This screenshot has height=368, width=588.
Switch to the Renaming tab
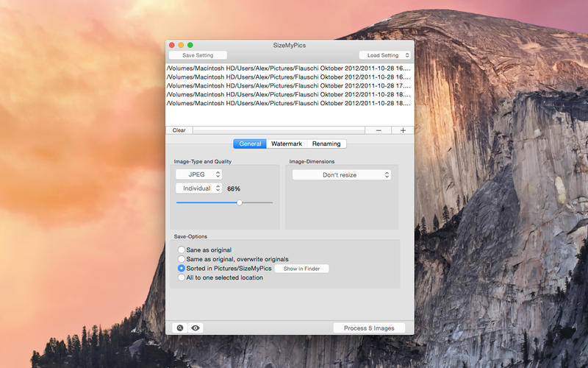click(326, 144)
